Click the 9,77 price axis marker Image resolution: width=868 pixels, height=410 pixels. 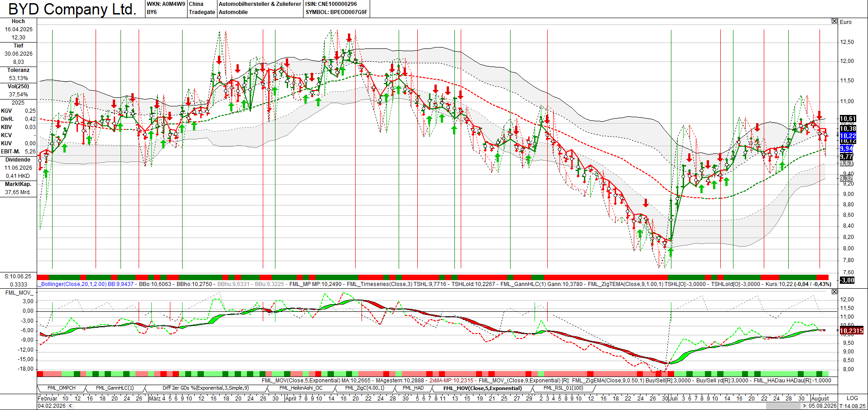coord(846,157)
